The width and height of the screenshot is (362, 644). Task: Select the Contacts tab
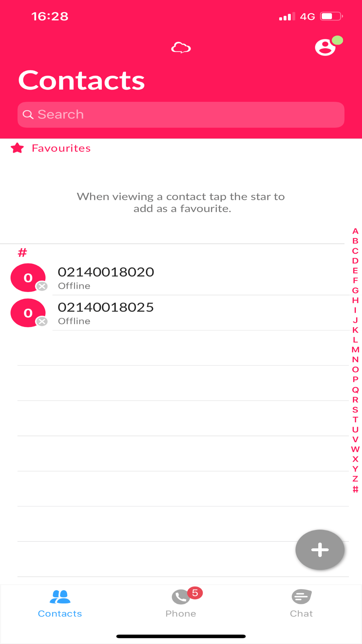(60, 603)
